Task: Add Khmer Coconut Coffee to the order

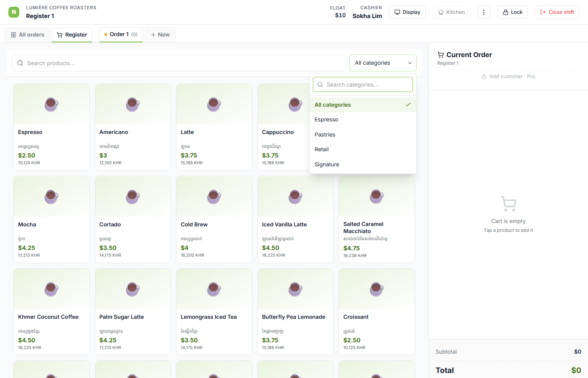Action: click(x=52, y=312)
